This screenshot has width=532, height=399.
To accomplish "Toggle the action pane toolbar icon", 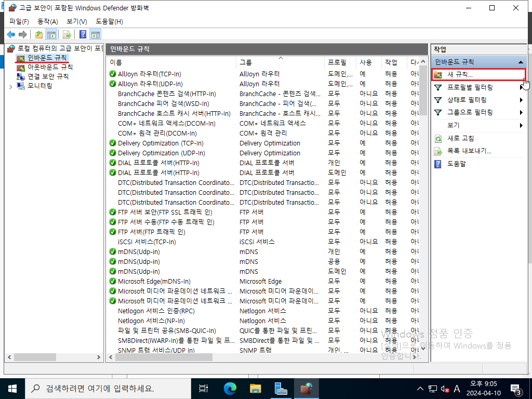I will (x=96, y=34).
